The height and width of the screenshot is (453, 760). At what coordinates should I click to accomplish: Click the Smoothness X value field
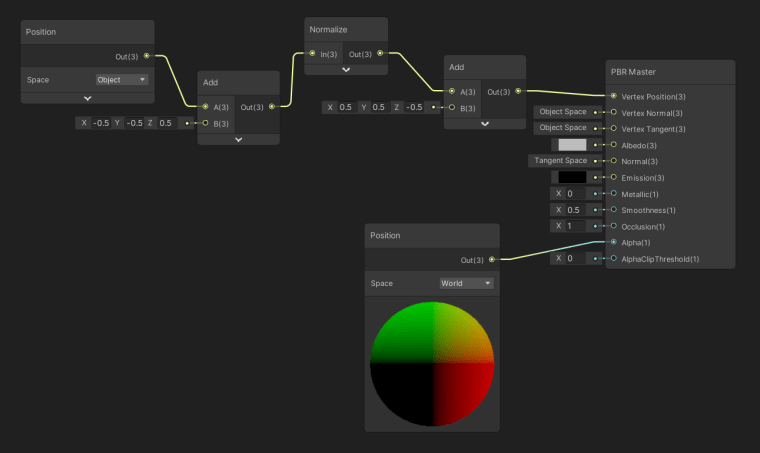(x=576, y=210)
